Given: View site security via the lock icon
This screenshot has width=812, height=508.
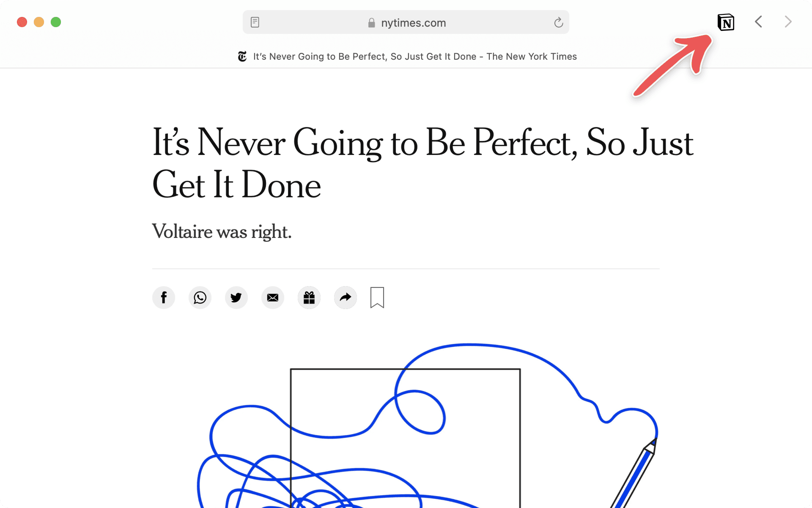Looking at the screenshot, I should pos(371,22).
